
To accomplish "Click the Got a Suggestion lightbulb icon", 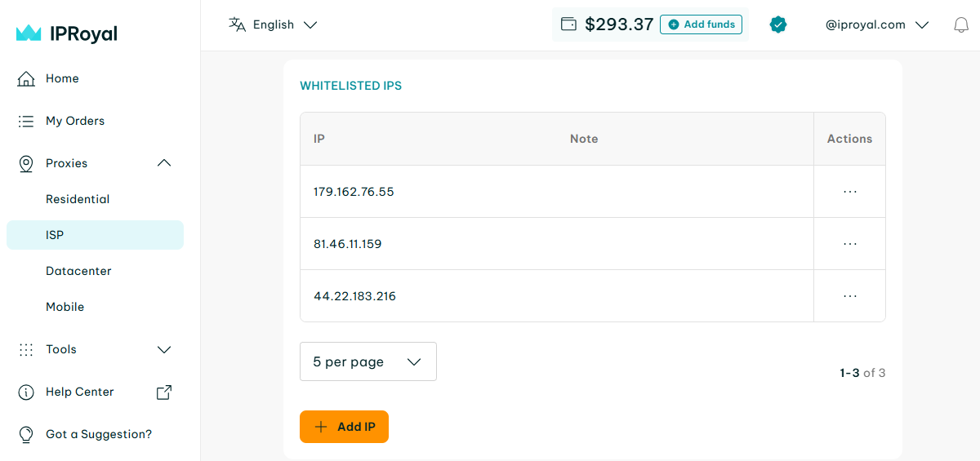I will pos(26,434).
